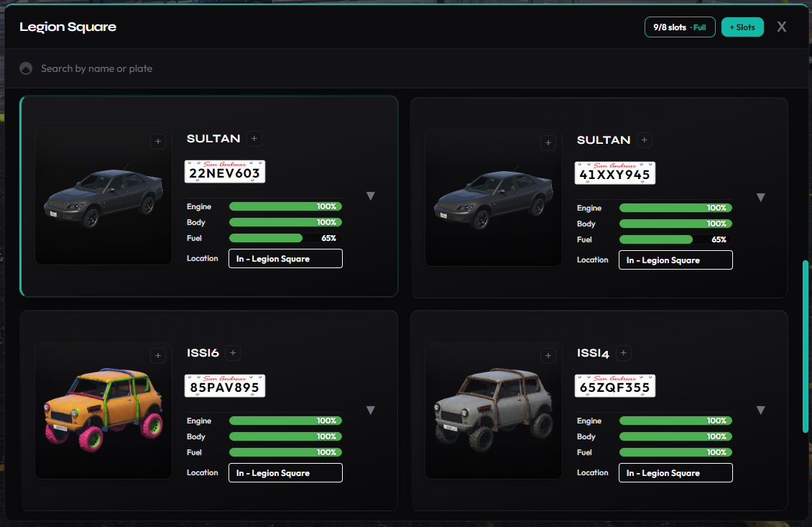Click the 65% Fuel bar of 41XXY945
This screenshot has width=812, height=527.
pyautogui.click(x=675, y=239)
